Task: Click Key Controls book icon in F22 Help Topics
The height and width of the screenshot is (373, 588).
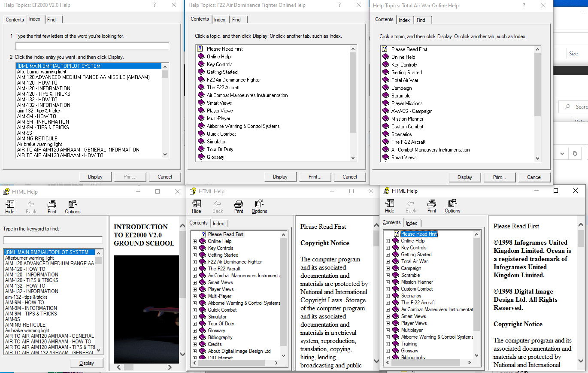Action: [x=201, y=64]
